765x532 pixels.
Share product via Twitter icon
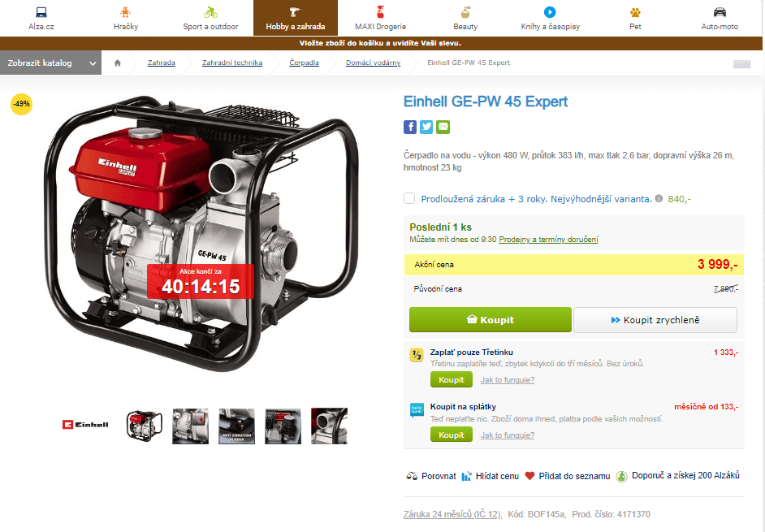coord(426,127)
